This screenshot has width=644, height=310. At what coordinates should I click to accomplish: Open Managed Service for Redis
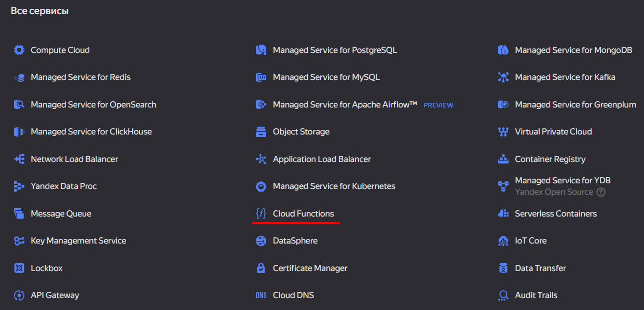click(x=80, y=77)
